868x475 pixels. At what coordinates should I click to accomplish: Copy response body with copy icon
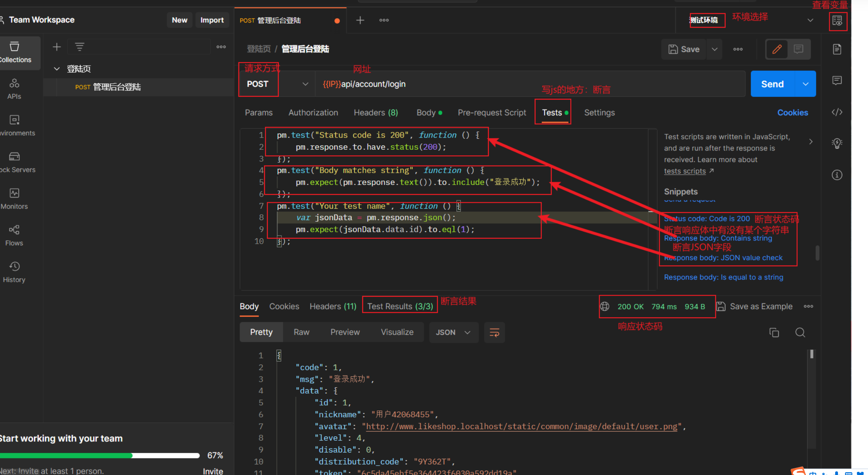tap(774, 332)
